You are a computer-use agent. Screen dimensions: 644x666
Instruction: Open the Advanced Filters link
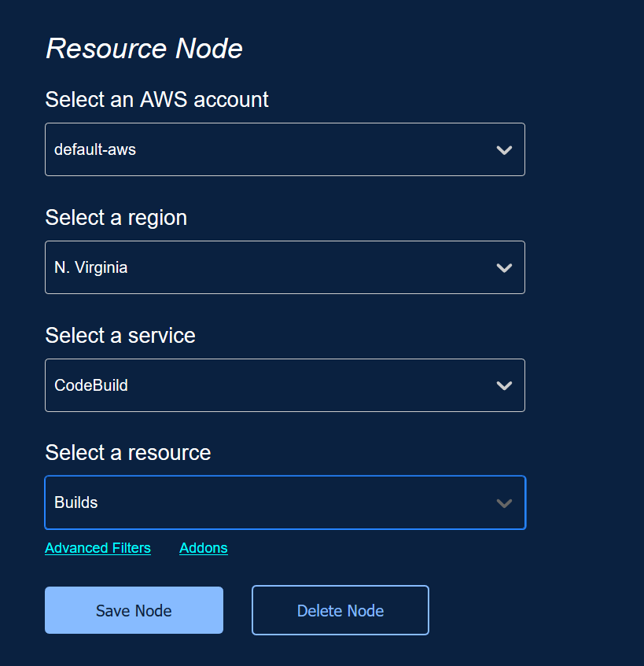click(98, 548)
